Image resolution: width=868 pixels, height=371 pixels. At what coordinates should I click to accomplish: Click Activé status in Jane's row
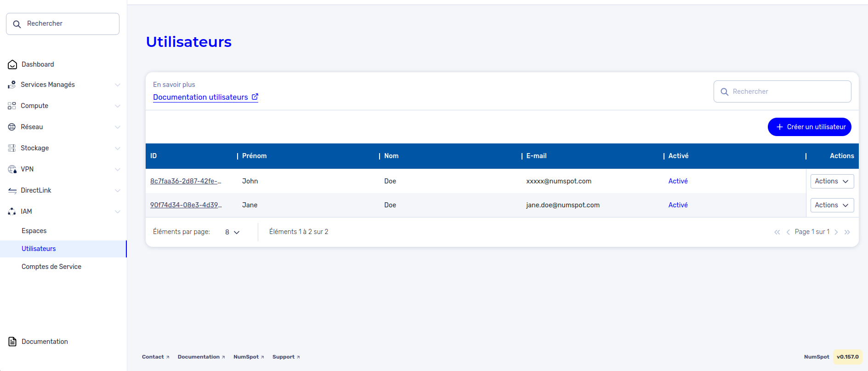pyautogui.click(x=678, y=205)
